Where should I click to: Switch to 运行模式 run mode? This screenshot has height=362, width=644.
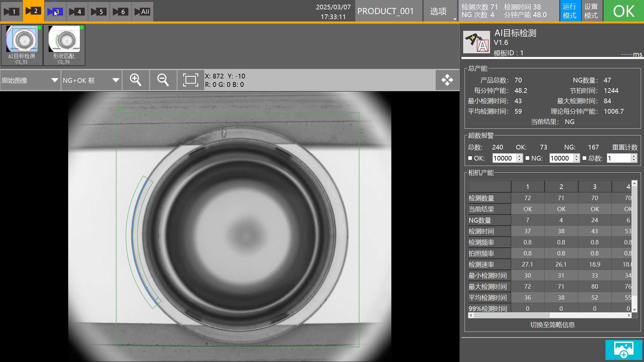[x=570, y=11]
